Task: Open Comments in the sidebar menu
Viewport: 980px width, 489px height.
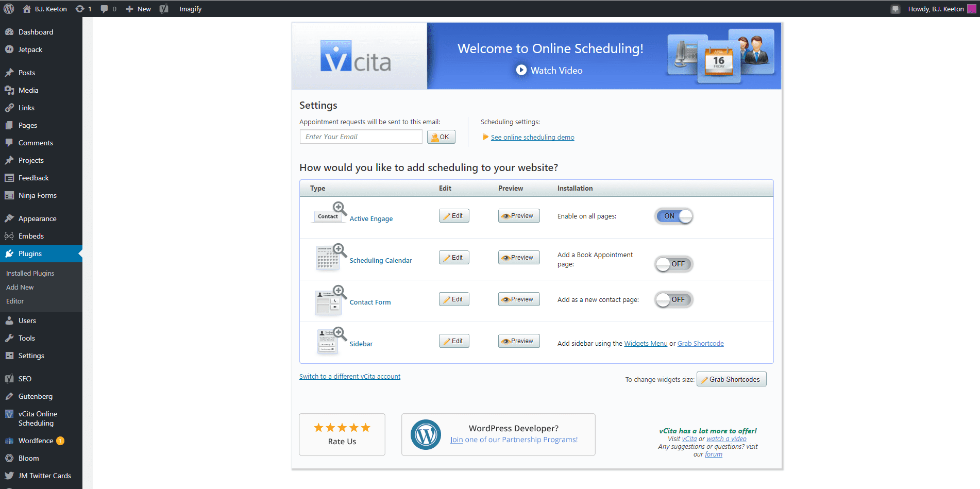Action: point(41,143)
